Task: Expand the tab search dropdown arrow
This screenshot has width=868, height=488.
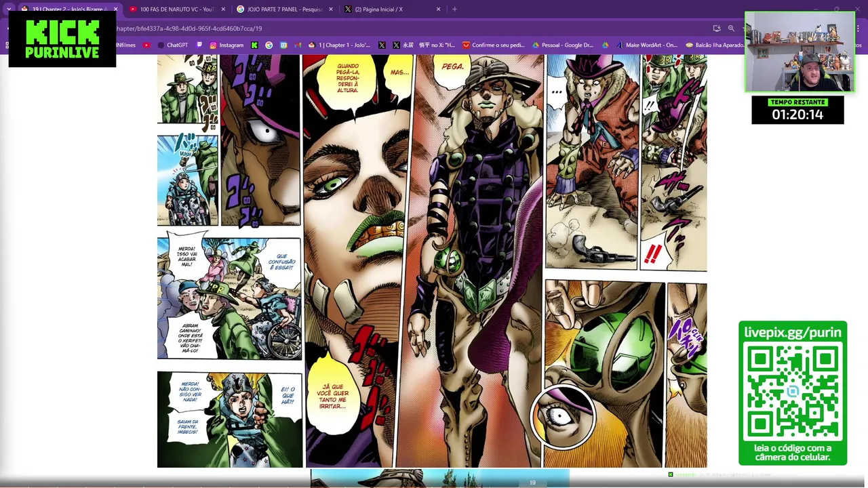Action: click(9, 9)
